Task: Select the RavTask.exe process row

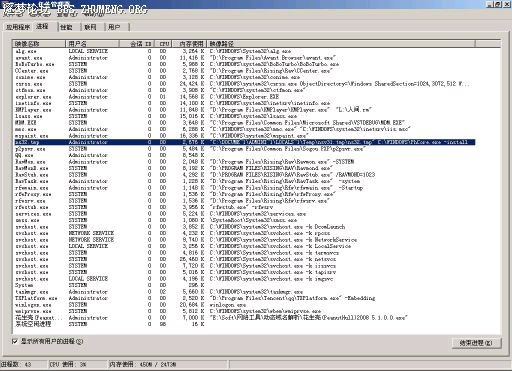Action: [x=244, y=181]
